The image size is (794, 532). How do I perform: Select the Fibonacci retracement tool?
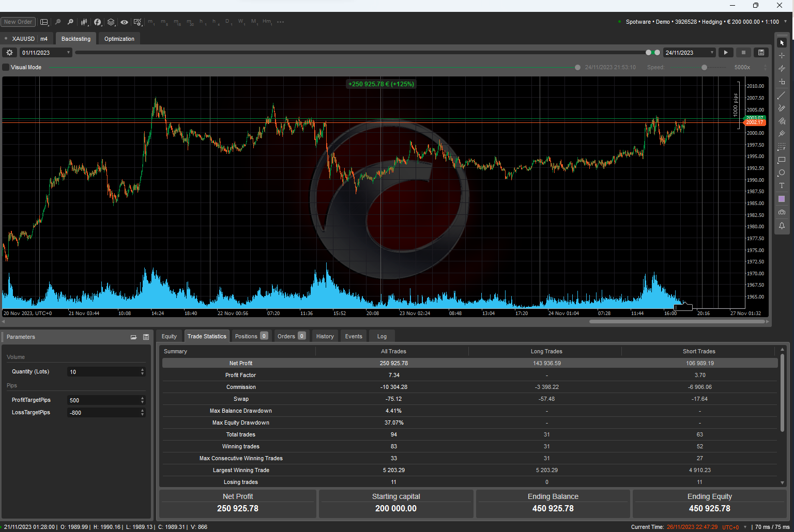(x=782, y=147)
